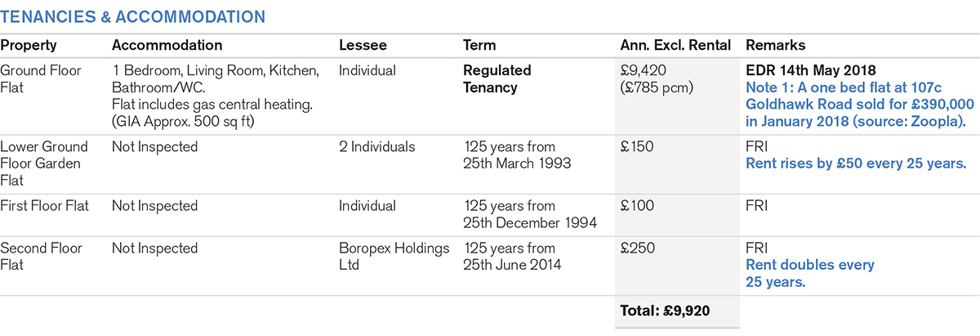Click the Ann. Excl. Rental column header
The height and width of the screenshot is (336, 980).
675,45
